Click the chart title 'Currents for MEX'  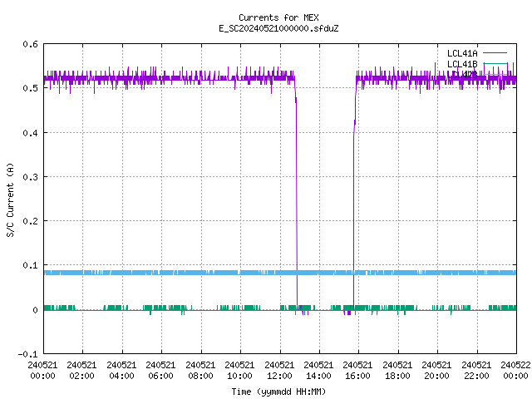coord(278,17)
